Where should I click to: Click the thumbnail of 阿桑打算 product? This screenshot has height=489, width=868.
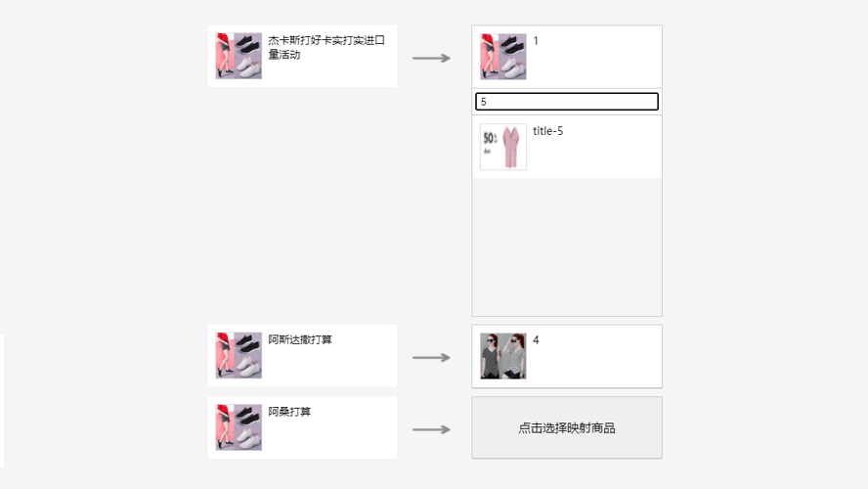pos(239,427)
